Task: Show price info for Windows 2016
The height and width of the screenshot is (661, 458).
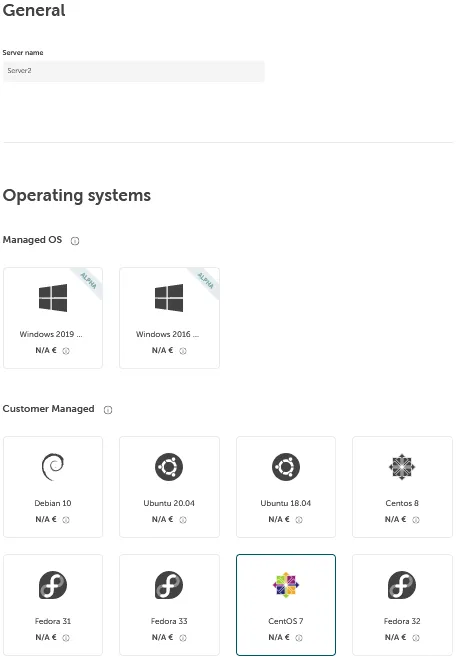Action: coord(183,351)
